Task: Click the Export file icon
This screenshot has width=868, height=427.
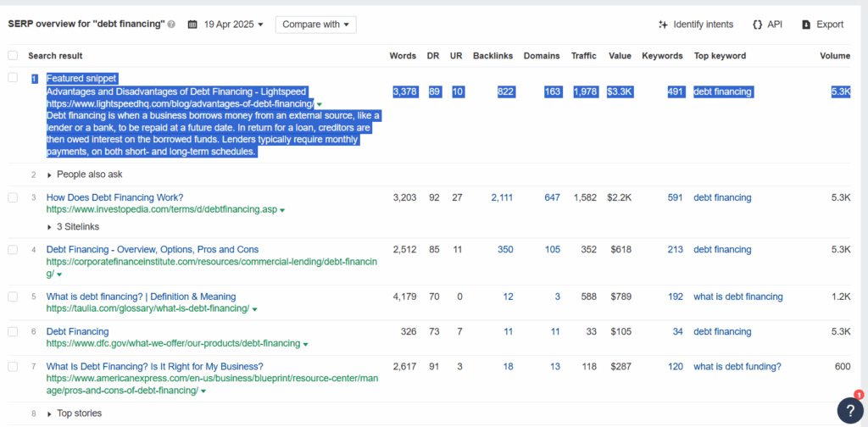Action: (x=807, y=25)
